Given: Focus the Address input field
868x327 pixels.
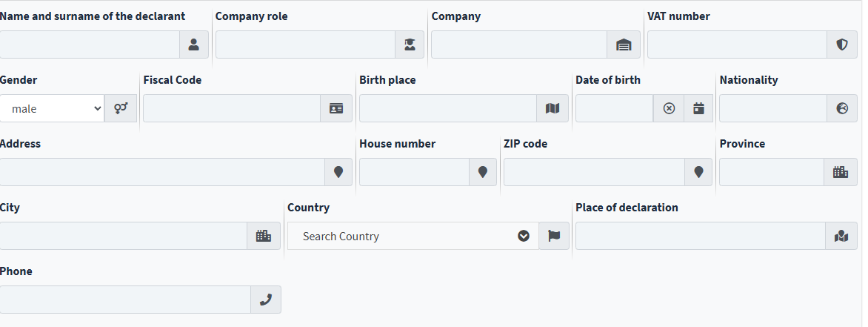Looking at the screenshot, I should point(162,172).
